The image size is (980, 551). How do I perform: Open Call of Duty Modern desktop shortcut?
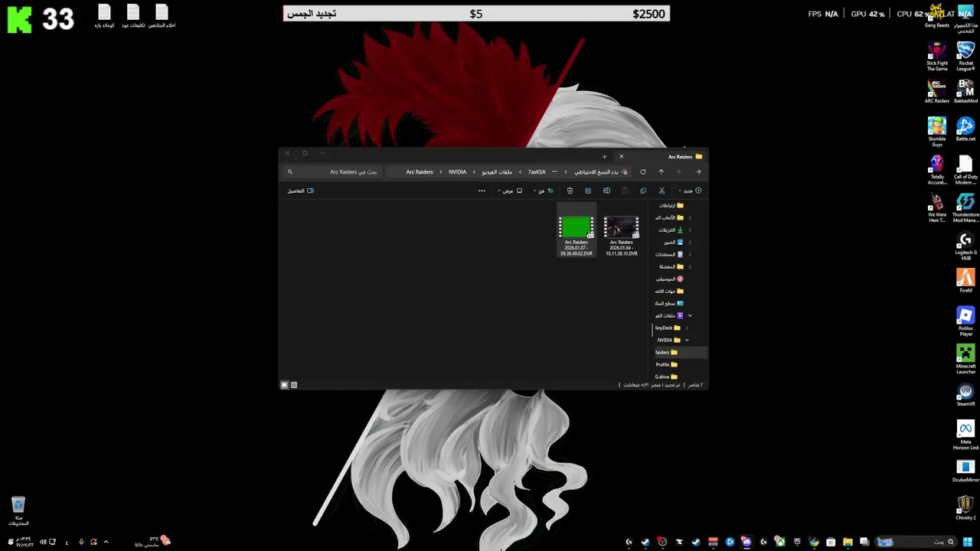click(x=965, y=169)
